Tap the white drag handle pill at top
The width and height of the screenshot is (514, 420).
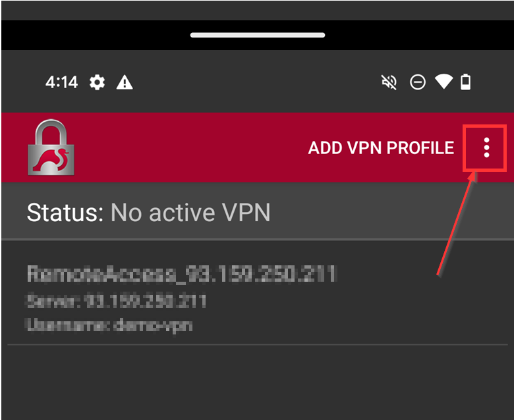coord(257,35)
